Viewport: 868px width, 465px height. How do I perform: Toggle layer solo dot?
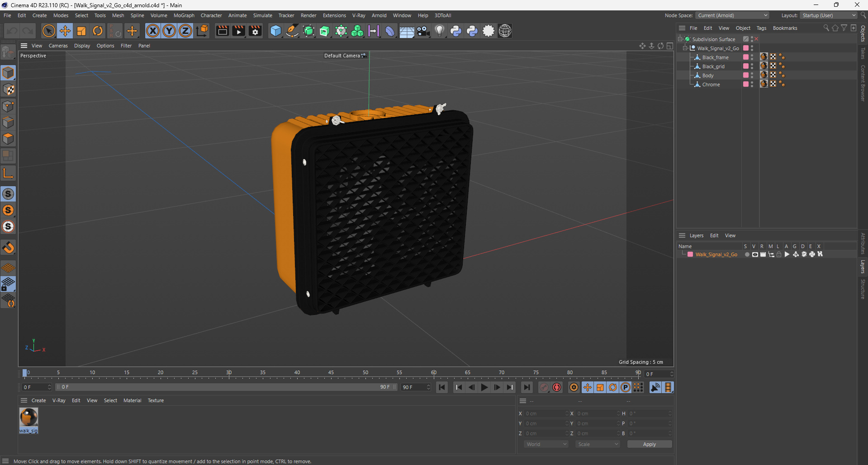(747, 254)
